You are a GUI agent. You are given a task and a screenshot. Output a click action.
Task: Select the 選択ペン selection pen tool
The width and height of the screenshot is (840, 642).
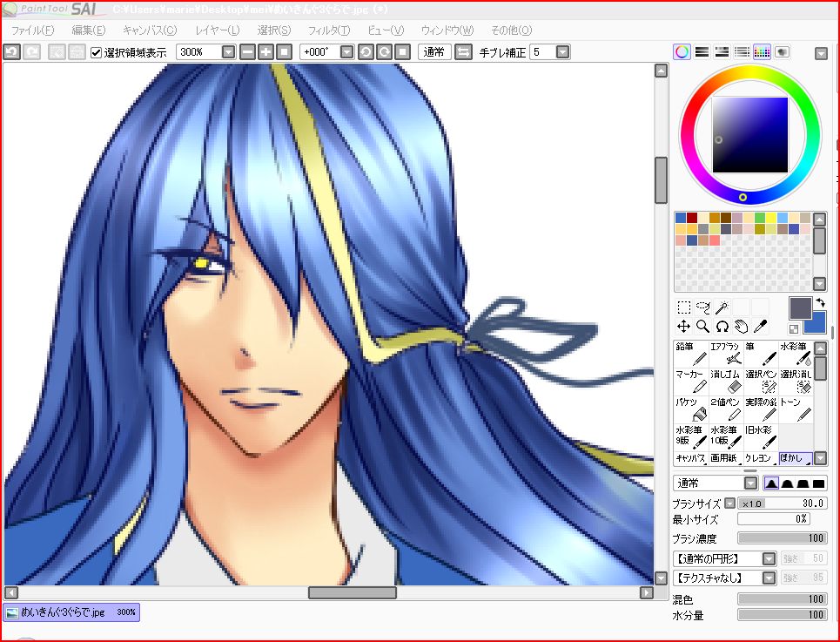pyautogui.click(x=761, y=382)
